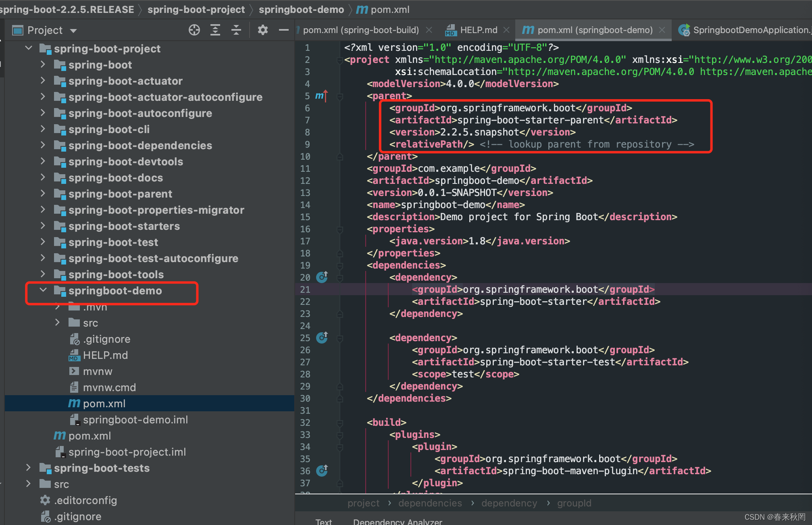Click 'test' scope value on line 28

pyautogui.click(x=463, y=374)
